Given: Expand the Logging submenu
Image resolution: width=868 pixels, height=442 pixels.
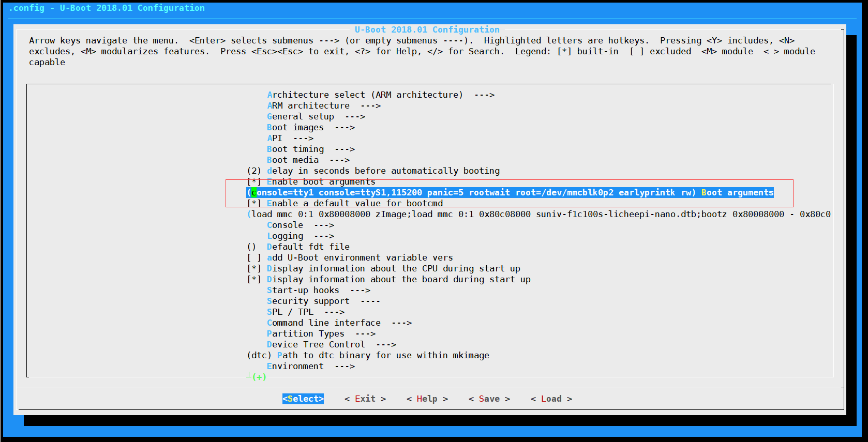Looking at the screenshot, I should tap(301, 236).
